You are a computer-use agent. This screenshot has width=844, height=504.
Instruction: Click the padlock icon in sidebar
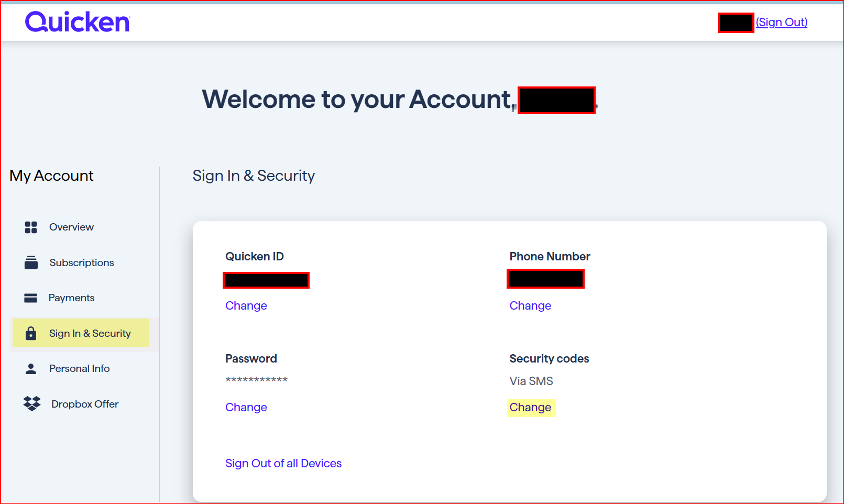(x=31, y=333)
